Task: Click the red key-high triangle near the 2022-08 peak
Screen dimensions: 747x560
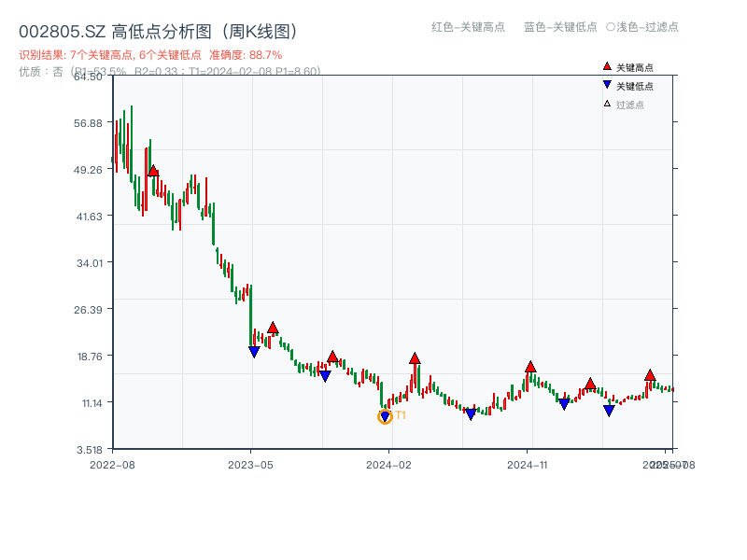Action: click(152, 170)
